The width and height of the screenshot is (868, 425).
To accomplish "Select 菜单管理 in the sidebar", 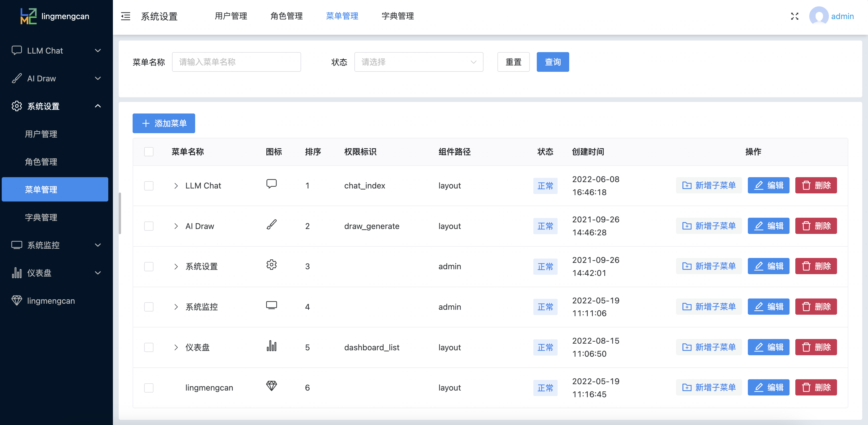I will click(x=55, y=189).
